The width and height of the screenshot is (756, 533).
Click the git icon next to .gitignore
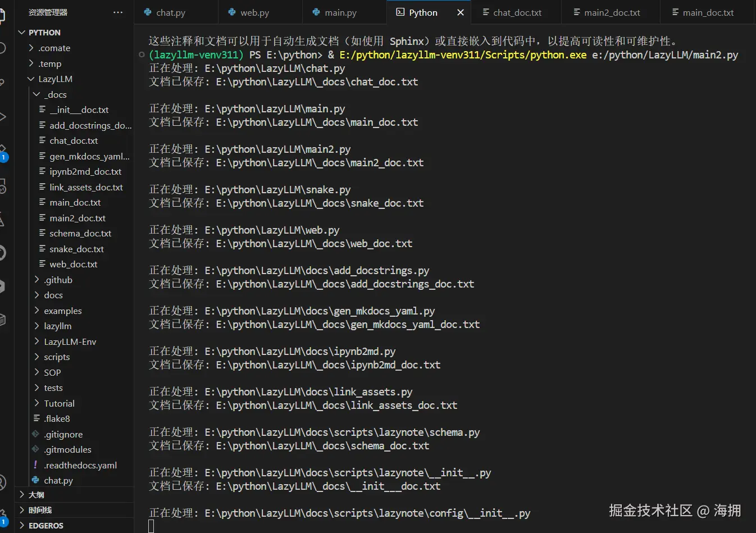(36, 434)
